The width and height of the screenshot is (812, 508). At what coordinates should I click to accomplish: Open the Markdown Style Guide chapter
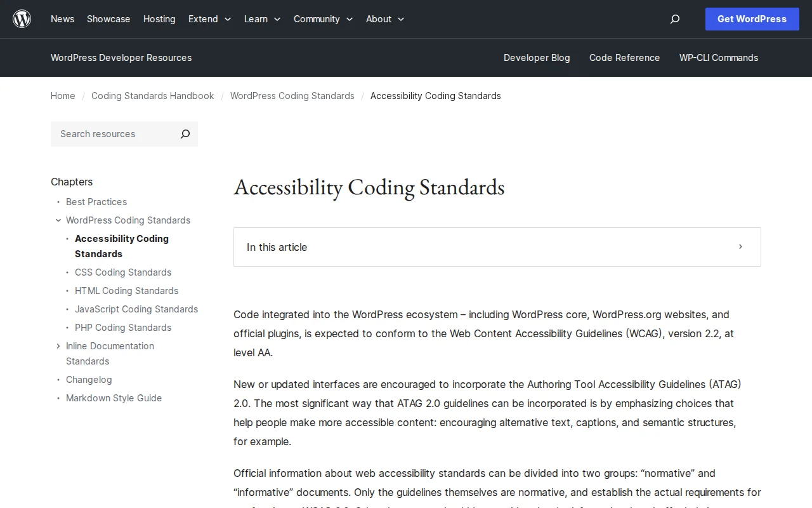point(114,398)
